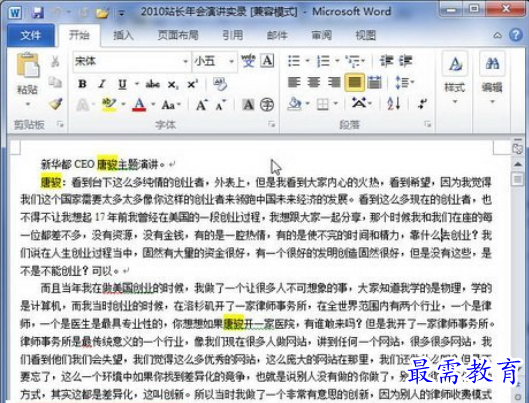Toggle the highlighted justify alignment button
Viewport: 529px width, 403px height.
tap(354, 82)
